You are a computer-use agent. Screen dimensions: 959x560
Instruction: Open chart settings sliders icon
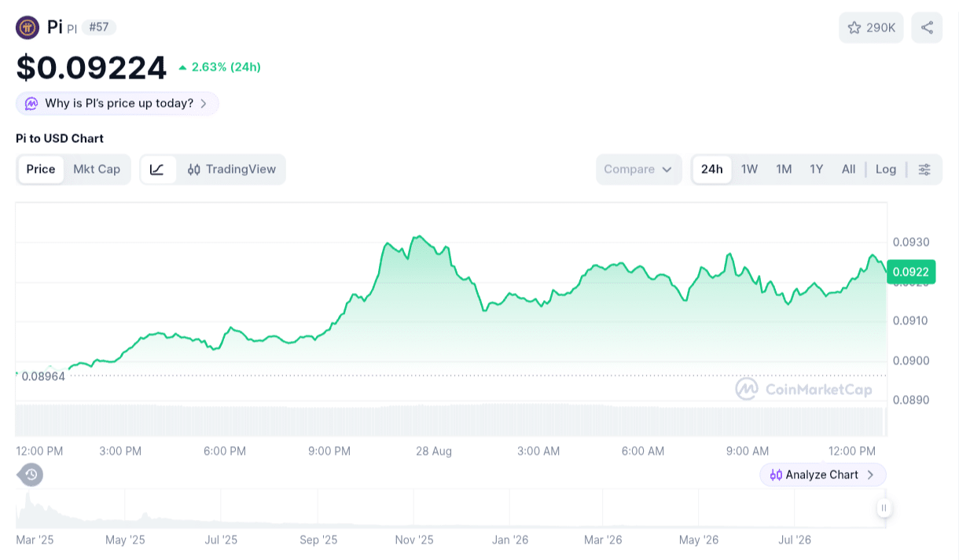(x=924, y=170)
